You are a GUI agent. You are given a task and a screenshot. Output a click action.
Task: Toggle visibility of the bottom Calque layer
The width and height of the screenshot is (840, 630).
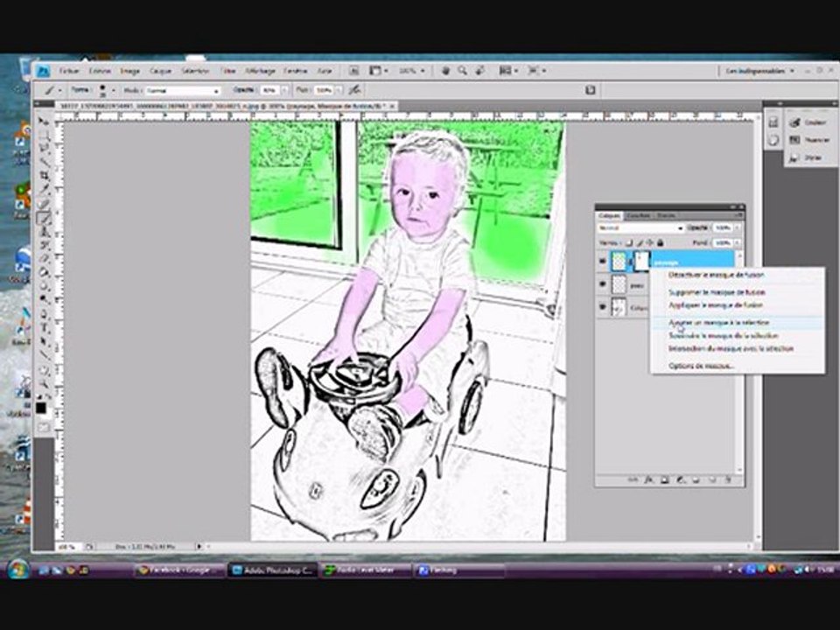click(x=603, y=307)
